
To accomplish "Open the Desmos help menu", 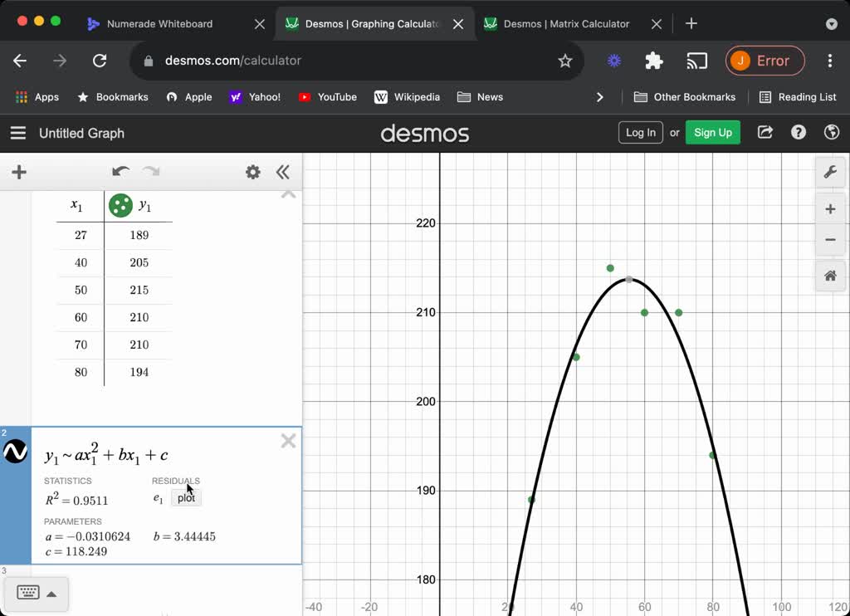I will pos(798,132).
